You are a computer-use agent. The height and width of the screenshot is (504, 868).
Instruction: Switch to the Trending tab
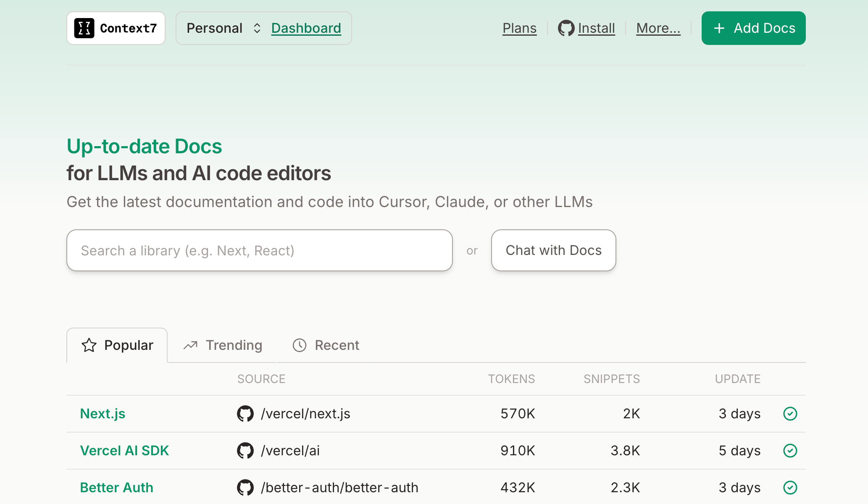(223, 345)
